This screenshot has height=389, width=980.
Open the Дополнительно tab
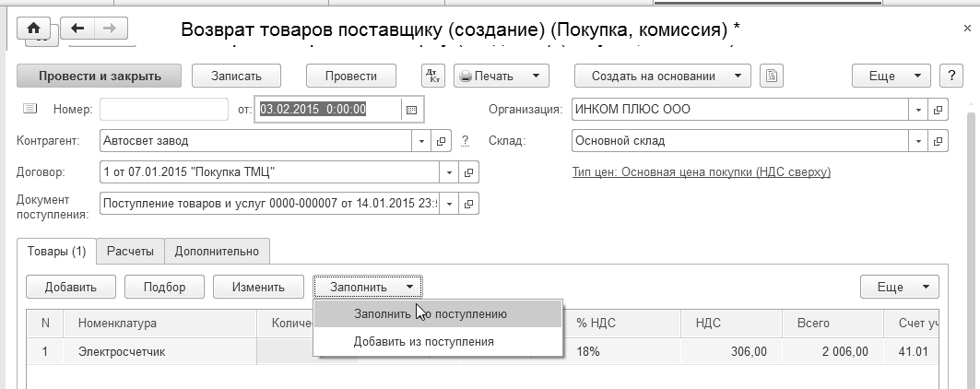point(217,251)
